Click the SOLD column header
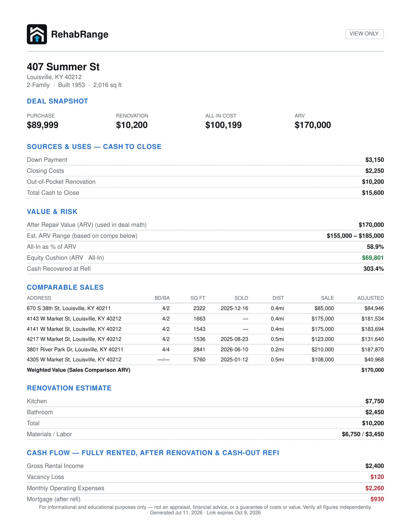 tap(241, 298)
